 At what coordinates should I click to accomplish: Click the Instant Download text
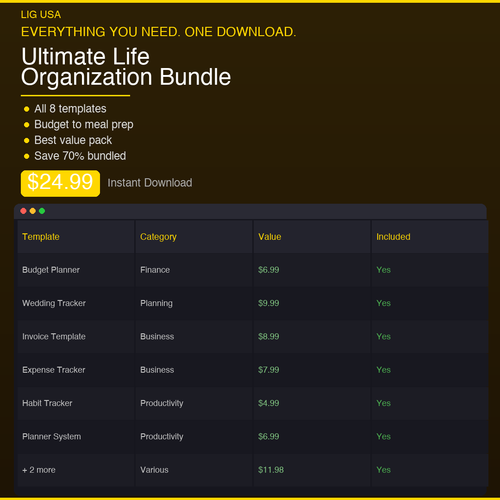click(150, 183)
